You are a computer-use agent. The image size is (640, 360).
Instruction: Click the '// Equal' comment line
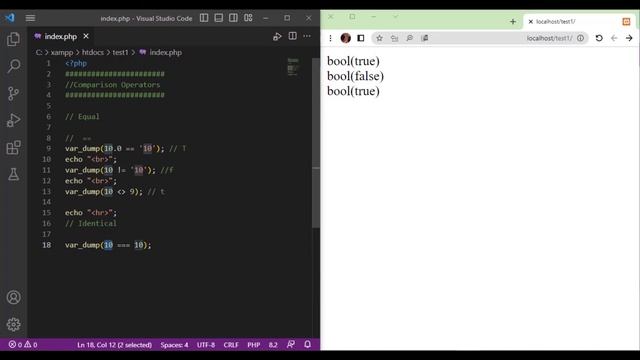82,116
